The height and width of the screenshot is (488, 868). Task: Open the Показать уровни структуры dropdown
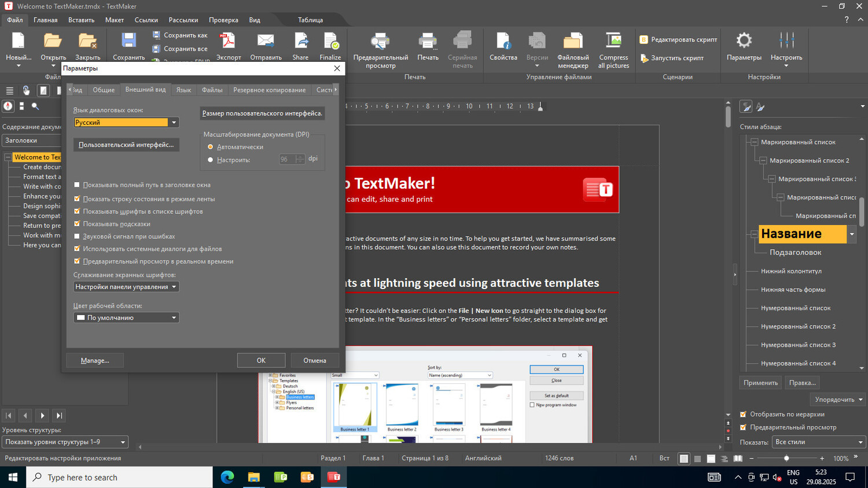[x=65, y=442]
